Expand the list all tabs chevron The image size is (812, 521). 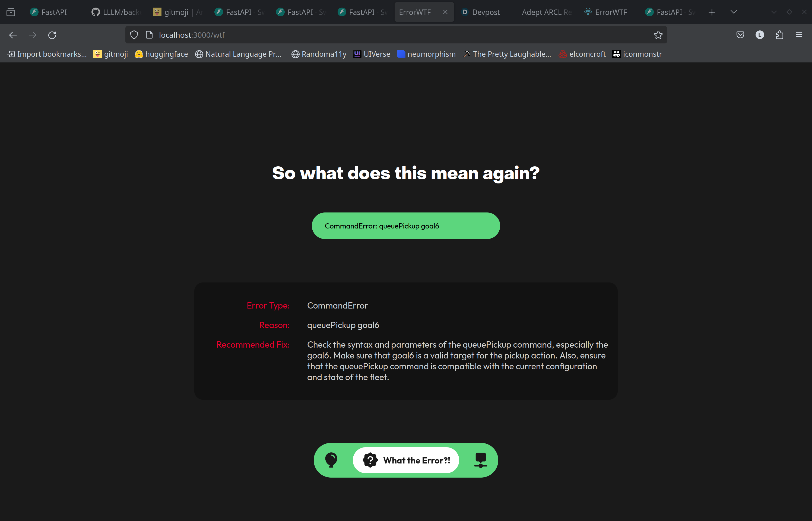pos(734,12)
